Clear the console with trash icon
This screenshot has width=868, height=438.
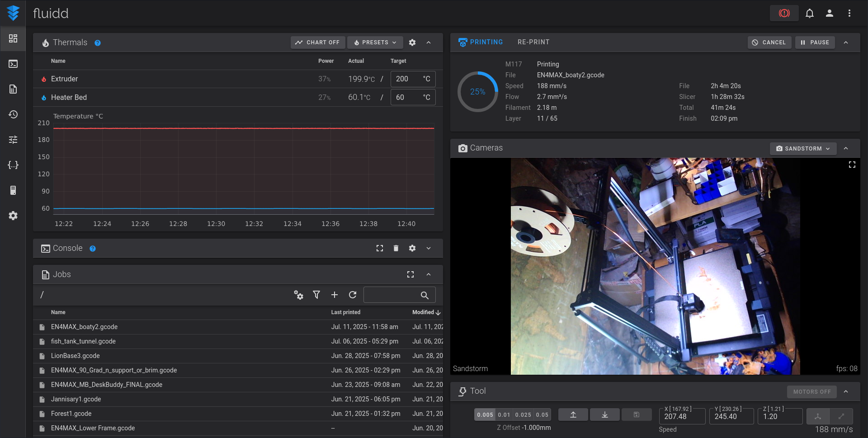[396, 248]
